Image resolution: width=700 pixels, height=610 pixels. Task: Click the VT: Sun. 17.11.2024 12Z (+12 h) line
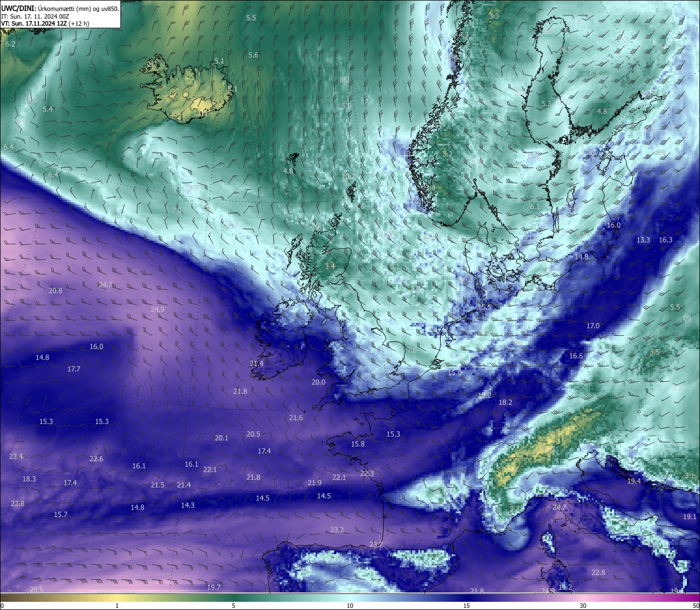(x=45, y=24)
